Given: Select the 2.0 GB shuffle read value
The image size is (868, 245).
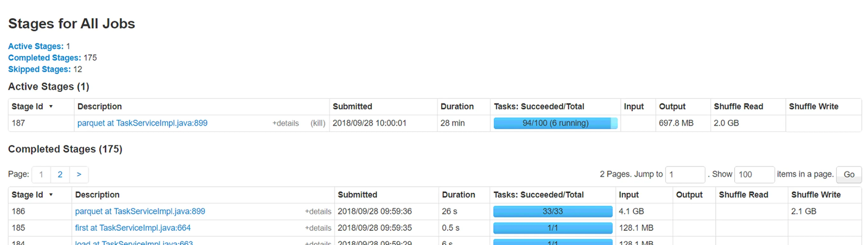Looking at the screenshot, I should tap(726, 123).
